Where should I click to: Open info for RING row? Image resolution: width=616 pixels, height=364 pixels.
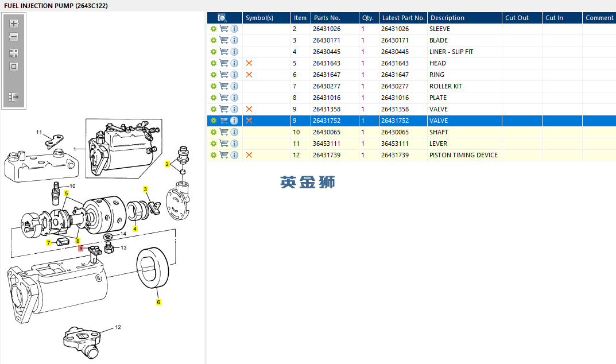(x=234, y=75)
